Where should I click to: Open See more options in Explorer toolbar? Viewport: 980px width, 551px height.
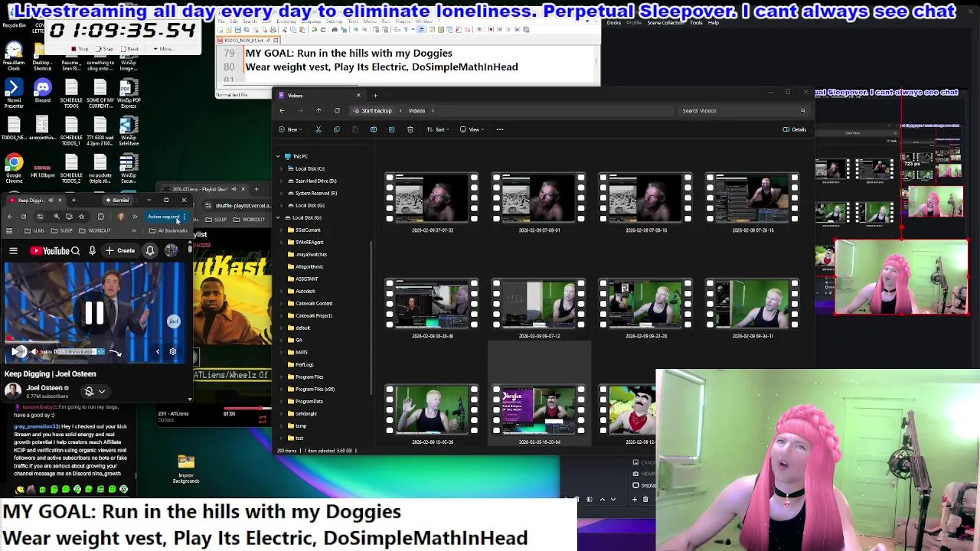click(500, 129)
